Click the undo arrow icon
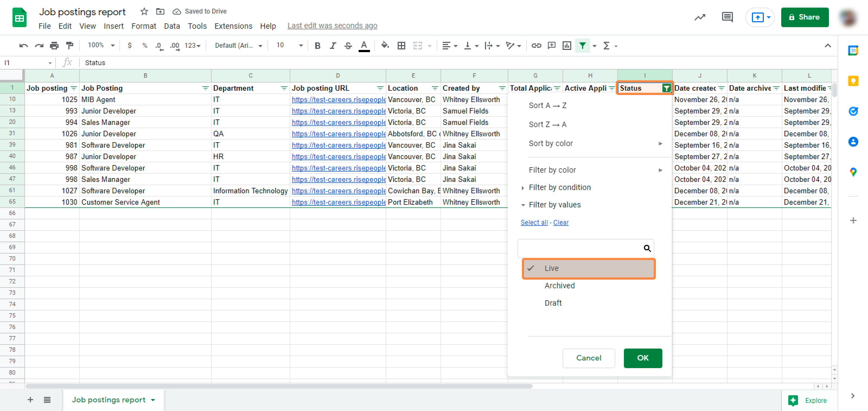868x411 pixels. pos(24,46)
